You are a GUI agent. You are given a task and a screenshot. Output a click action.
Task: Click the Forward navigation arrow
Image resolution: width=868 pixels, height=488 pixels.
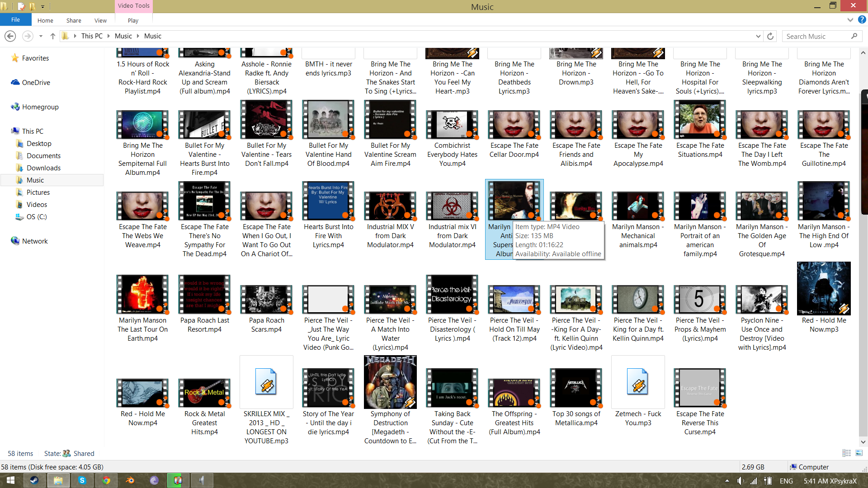28,36
